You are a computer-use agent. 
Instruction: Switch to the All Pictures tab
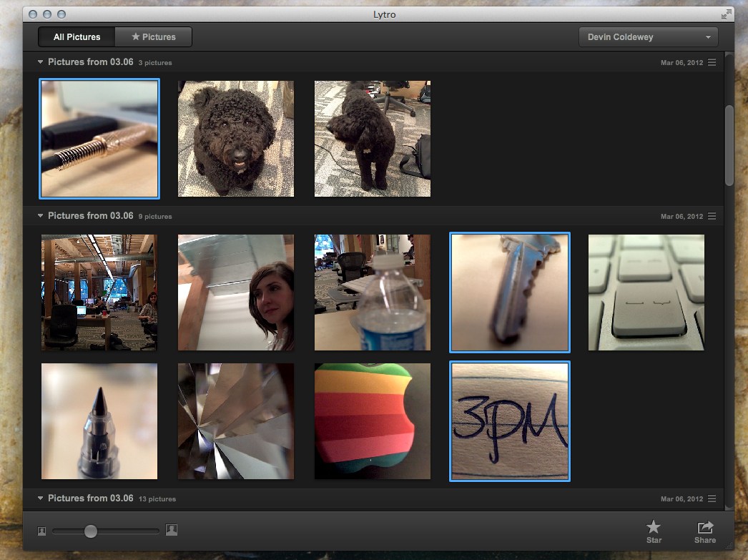77,37
